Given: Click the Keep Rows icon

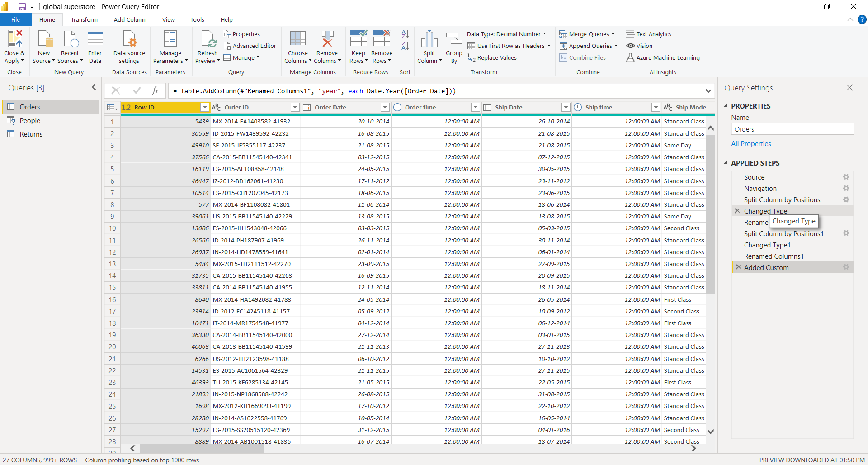Looking at the screenshot, I should [358, 39].
